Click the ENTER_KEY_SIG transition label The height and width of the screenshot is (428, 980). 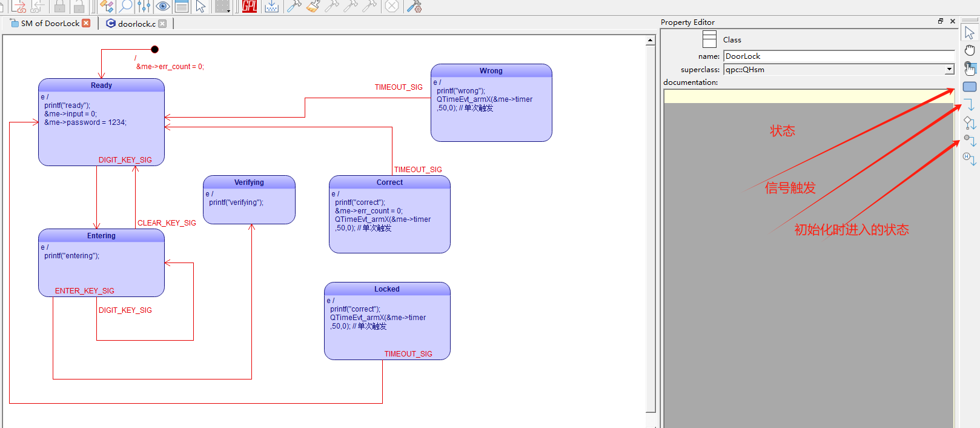coord(85,291)
